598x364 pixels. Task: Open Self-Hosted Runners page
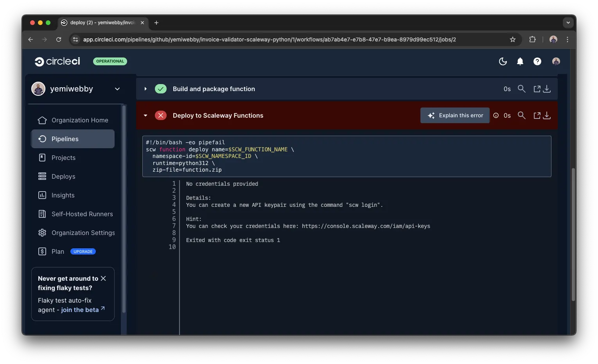point(73,214)
